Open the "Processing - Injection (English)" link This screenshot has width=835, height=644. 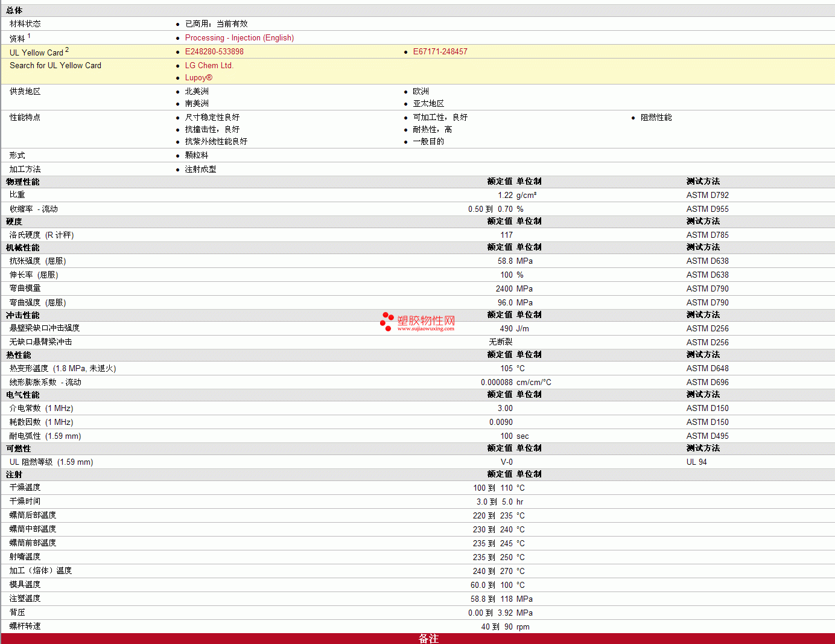[x=240, y=38]
